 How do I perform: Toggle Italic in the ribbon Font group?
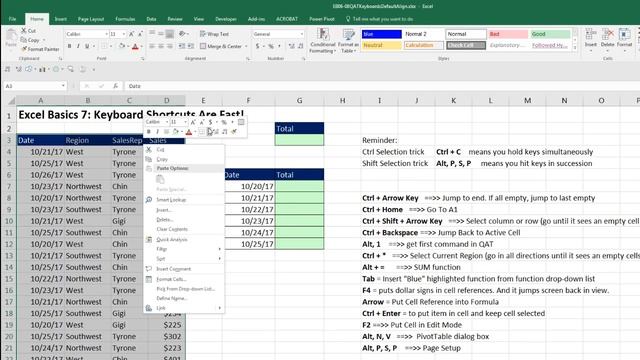click(x=78, y=47)
